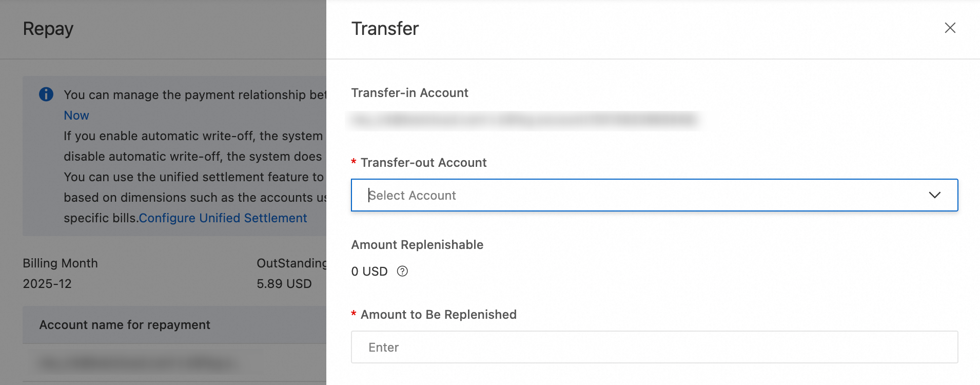
Task: Click the Billing Month label
Action: pos(60,263)
